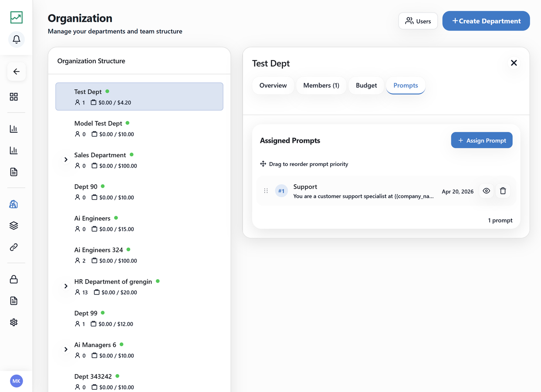
Task: Expand HR Department of grengin node
Action: 66,286
